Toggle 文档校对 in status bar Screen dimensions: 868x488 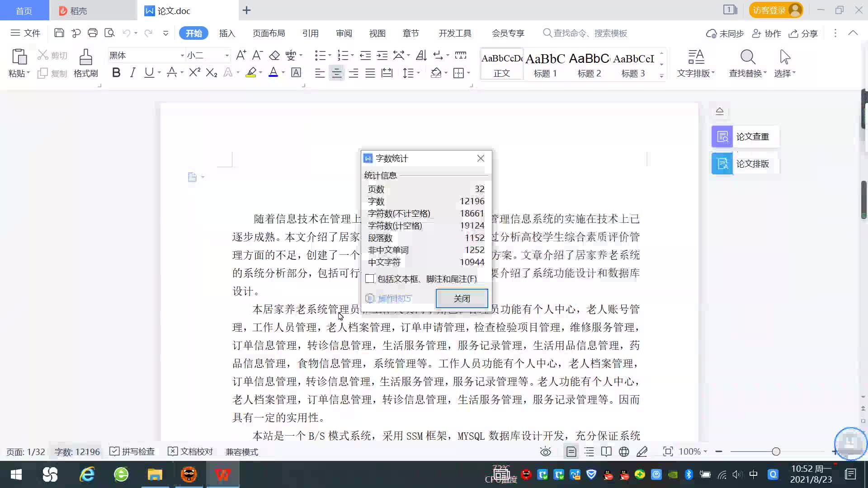(x=190, y=452)
